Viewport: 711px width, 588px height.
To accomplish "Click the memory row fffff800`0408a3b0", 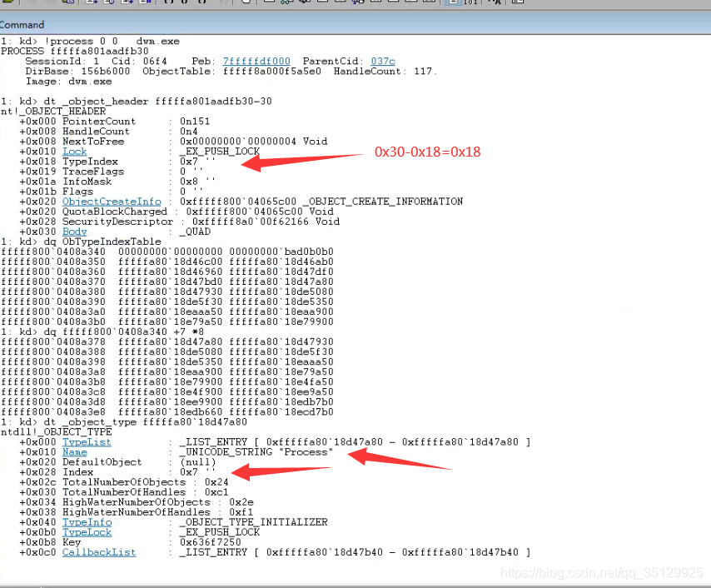I will pos(167,321).
